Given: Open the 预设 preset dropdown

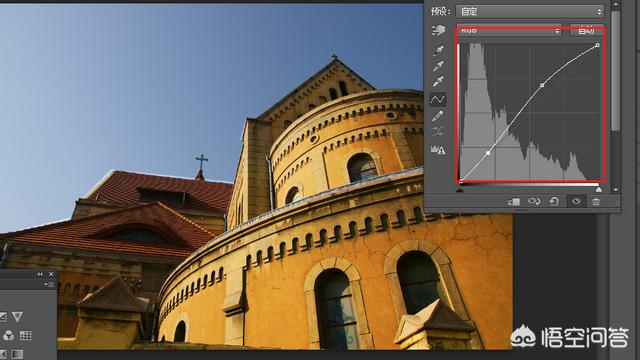Looking at the screenshot, I should pos(530,11).
